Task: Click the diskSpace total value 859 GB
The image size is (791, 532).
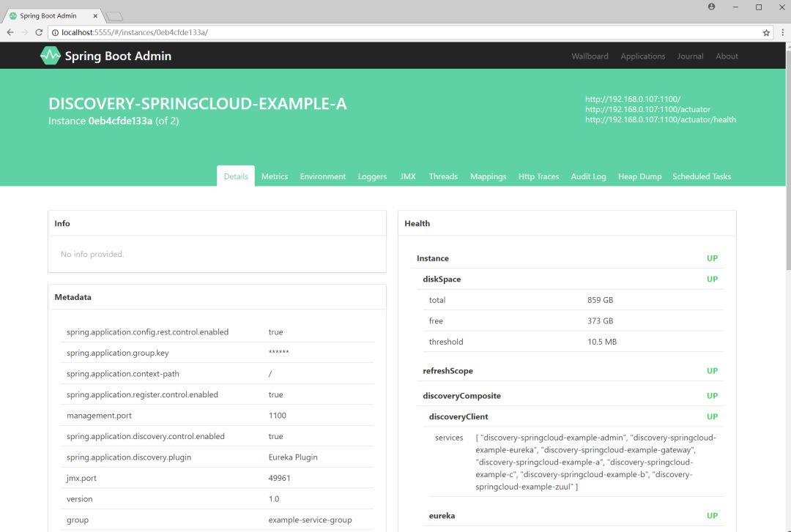Action: coord(600,300)
